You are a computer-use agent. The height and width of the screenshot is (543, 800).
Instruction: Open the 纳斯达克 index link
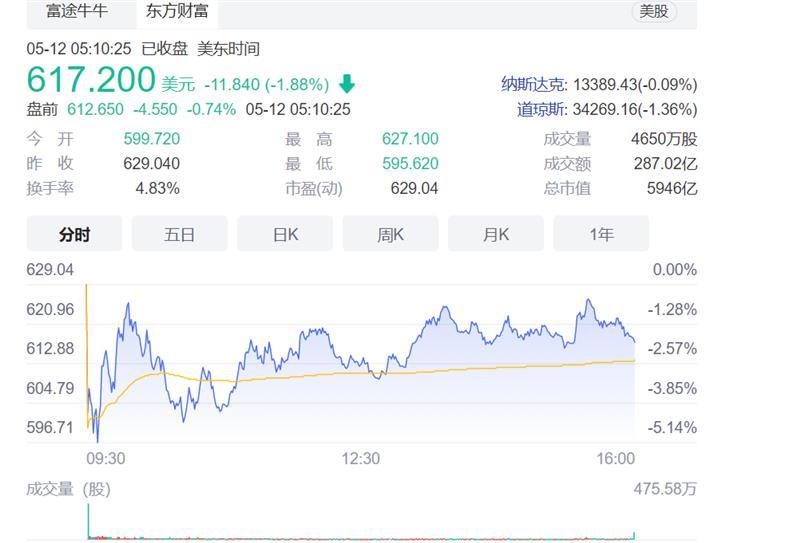(x=533, y=84)
